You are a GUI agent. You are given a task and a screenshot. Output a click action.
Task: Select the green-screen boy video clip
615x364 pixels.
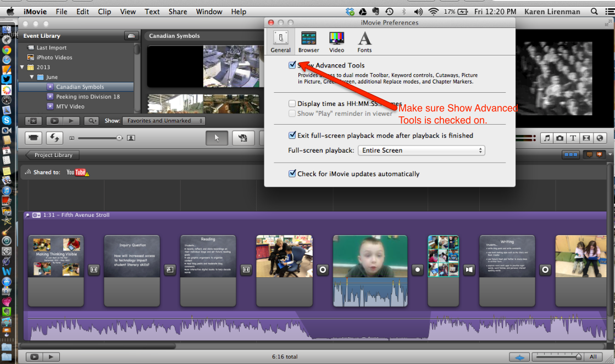370,271
